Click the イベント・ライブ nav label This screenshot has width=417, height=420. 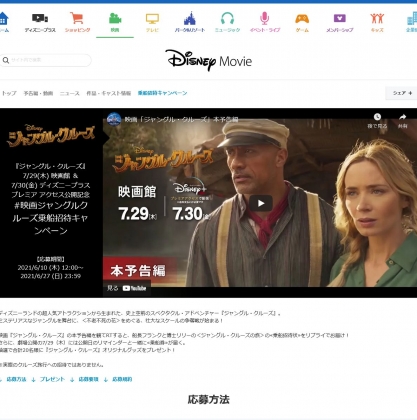[265, 30]
